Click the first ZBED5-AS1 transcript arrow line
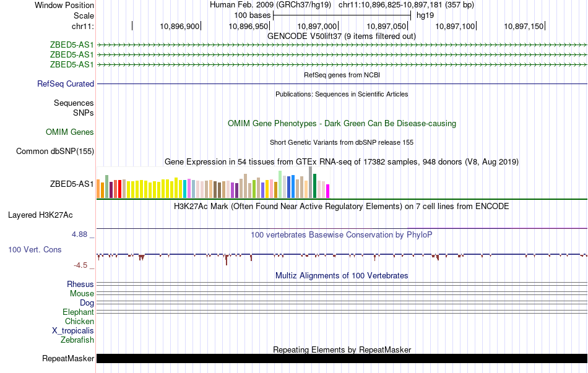This screenshot has height=373, width=588. tap(342, 45)
